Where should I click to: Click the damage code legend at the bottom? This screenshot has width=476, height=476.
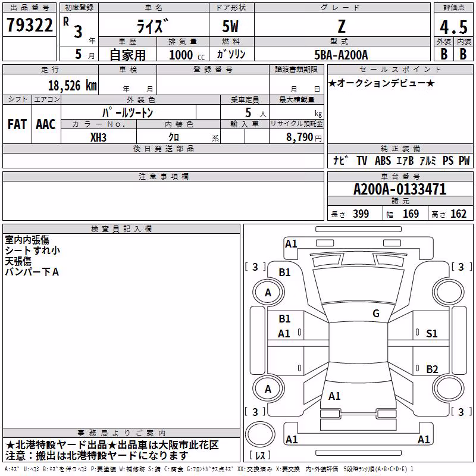[x=209, y=469]
